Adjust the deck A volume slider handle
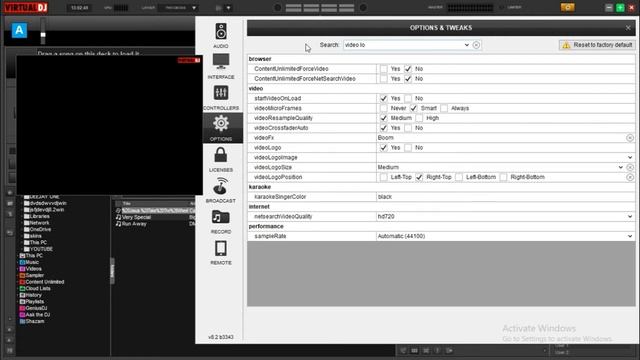 click(x=43, y=35)
